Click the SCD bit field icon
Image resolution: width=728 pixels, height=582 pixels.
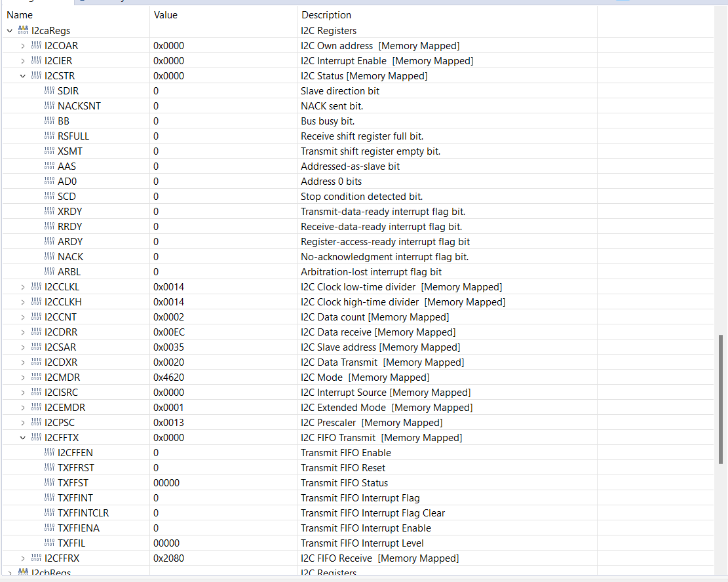click(x=49, y=197)
